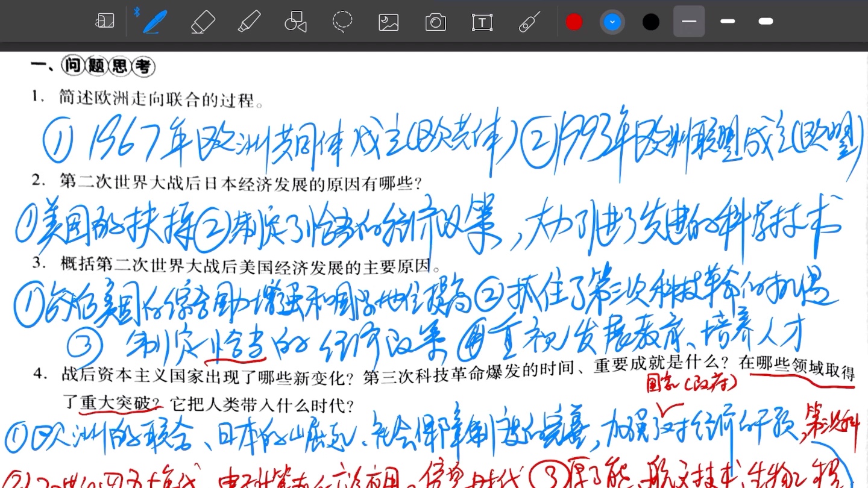Screen dimensions: 868x488
Task: Select the Lasso selection tool
Action: pyautogui.click(x=342, y=22)
